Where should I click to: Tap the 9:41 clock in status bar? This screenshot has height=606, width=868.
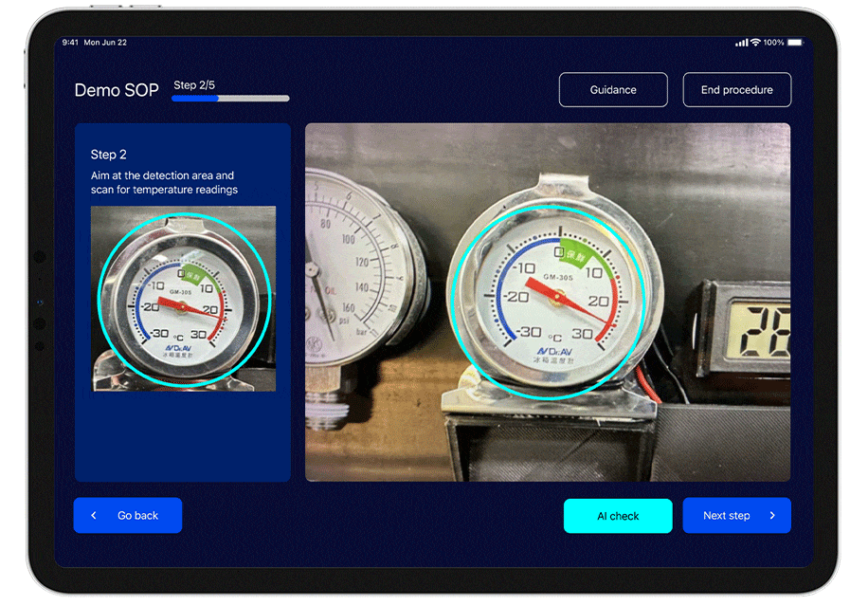tap(70, 42)
